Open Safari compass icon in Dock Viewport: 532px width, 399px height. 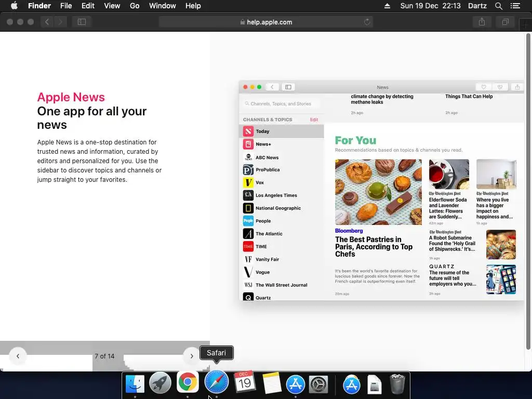click(x=217, y=382)
